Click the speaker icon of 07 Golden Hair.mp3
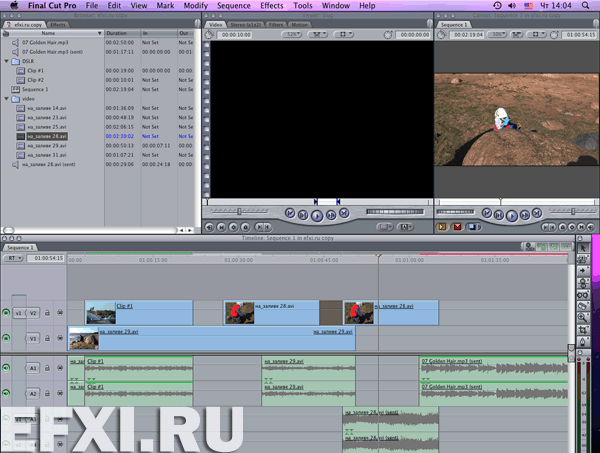This screenshot has height=453, width=600. coord(16,43)
